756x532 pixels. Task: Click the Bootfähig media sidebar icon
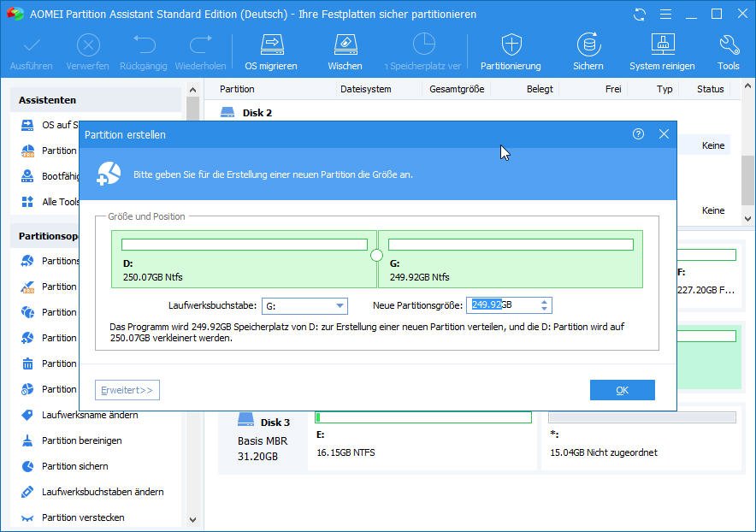[x=27, y=176]
